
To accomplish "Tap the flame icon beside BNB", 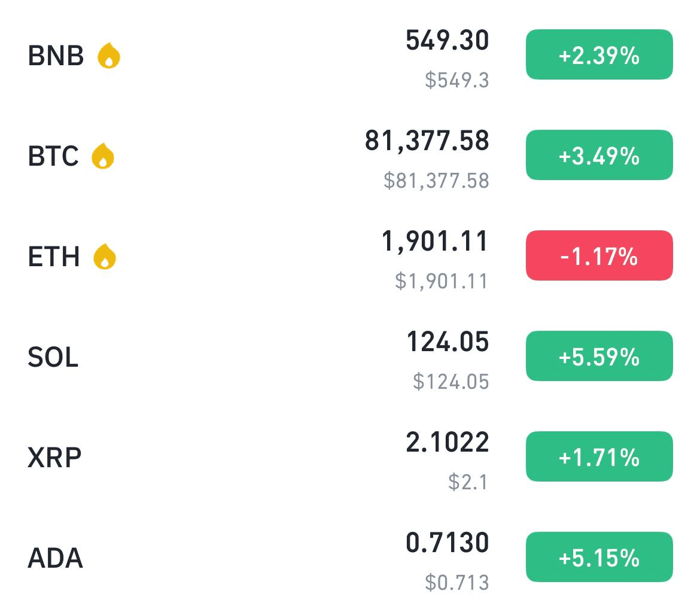I will pyautogui.click(x=109, y=56).
